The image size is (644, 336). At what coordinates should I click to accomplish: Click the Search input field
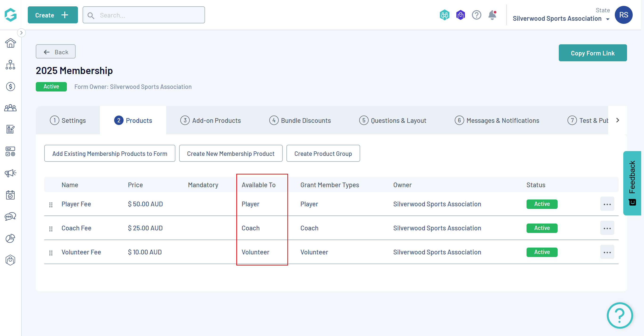click(144, 15)
